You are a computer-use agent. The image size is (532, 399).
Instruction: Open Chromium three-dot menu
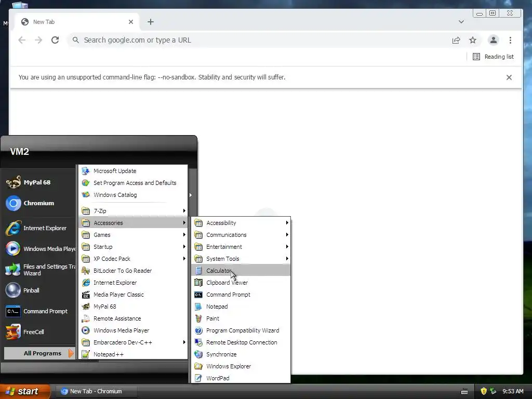click(x=510, y=40)
